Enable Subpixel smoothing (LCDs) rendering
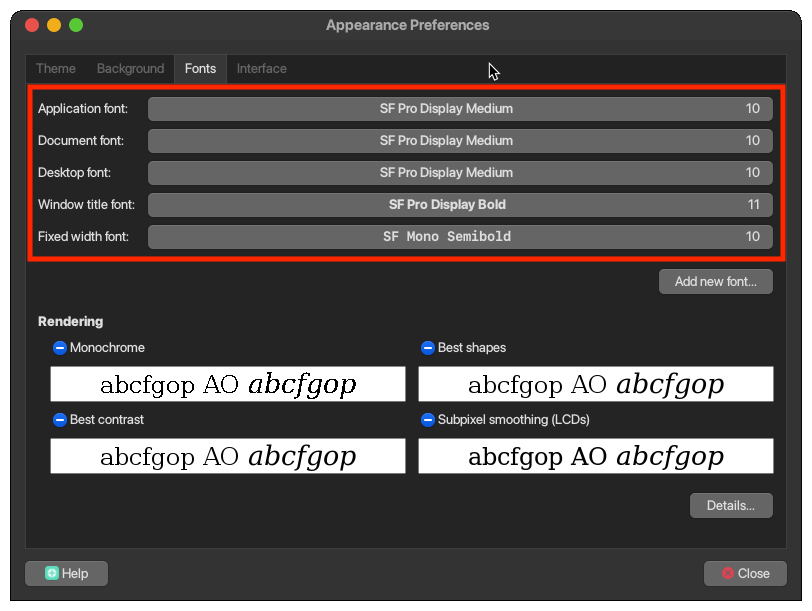Screen dimensions: 812x611 coord(428,420)
